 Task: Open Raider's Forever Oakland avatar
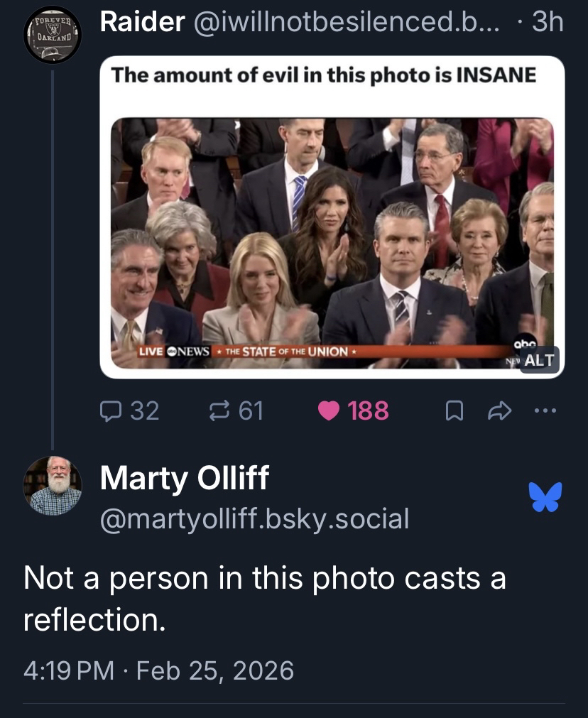tap(53, 34)
